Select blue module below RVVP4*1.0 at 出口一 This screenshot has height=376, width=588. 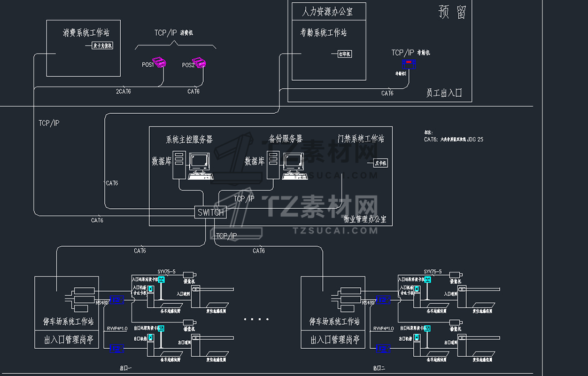(117, 348)
